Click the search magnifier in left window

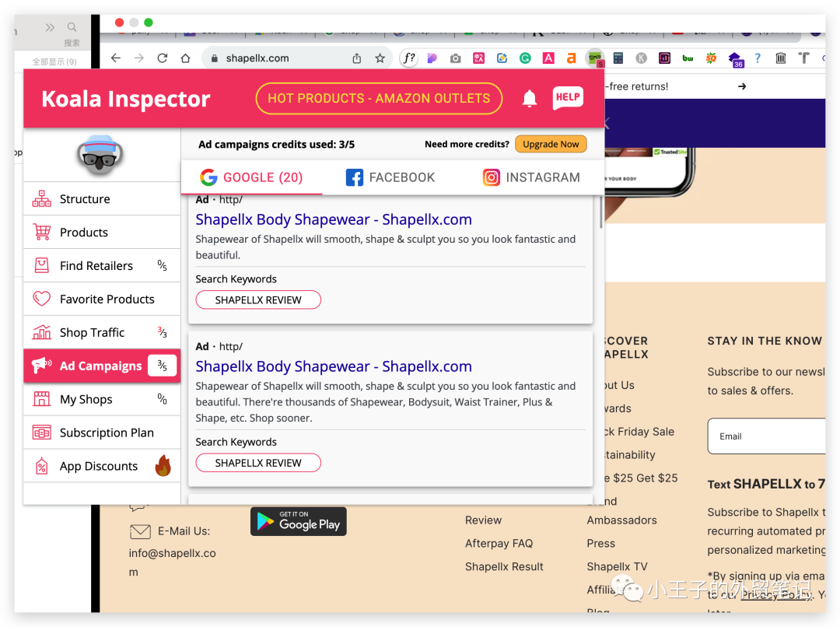(x=72, y=26)
